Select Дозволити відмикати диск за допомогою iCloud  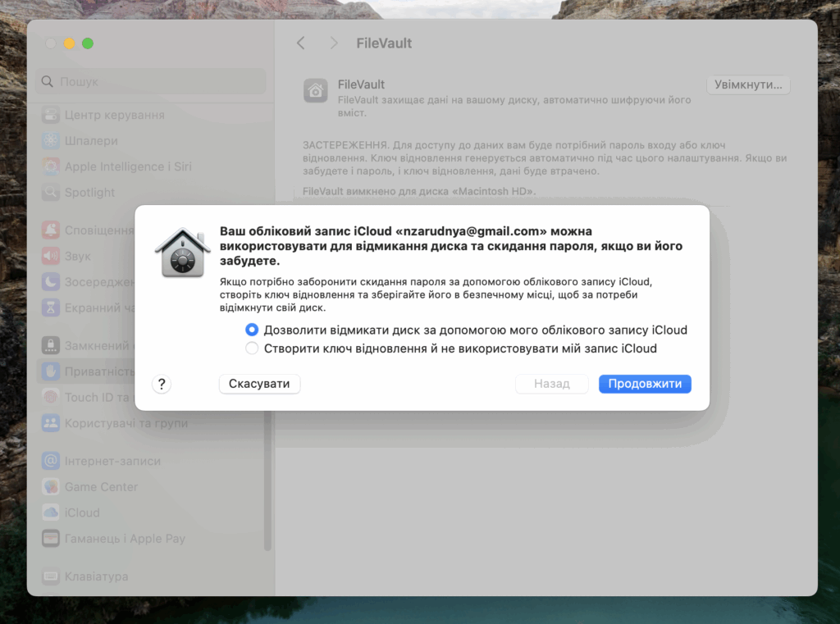[x=252, y=330]
